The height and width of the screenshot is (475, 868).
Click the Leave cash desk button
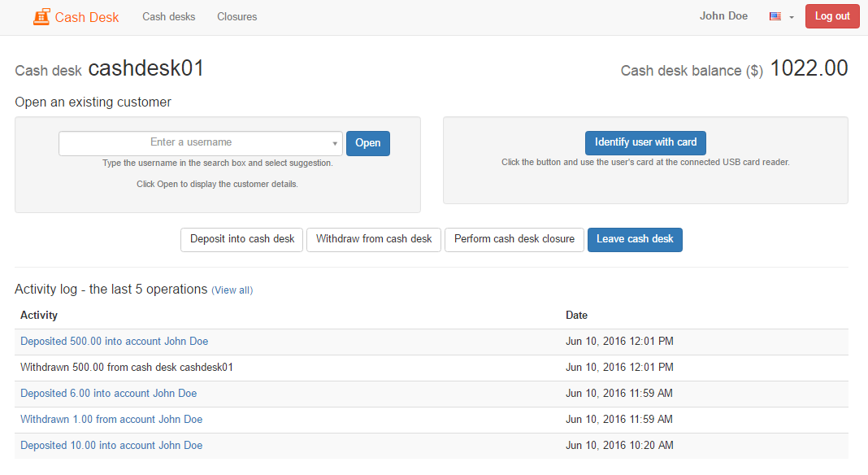635,239
